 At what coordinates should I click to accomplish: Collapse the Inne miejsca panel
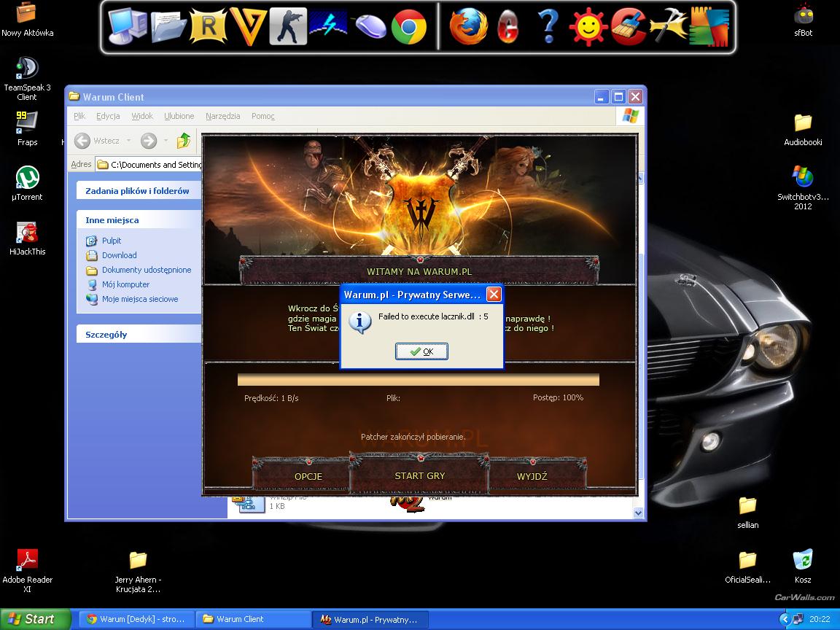[x=139, y=220]
